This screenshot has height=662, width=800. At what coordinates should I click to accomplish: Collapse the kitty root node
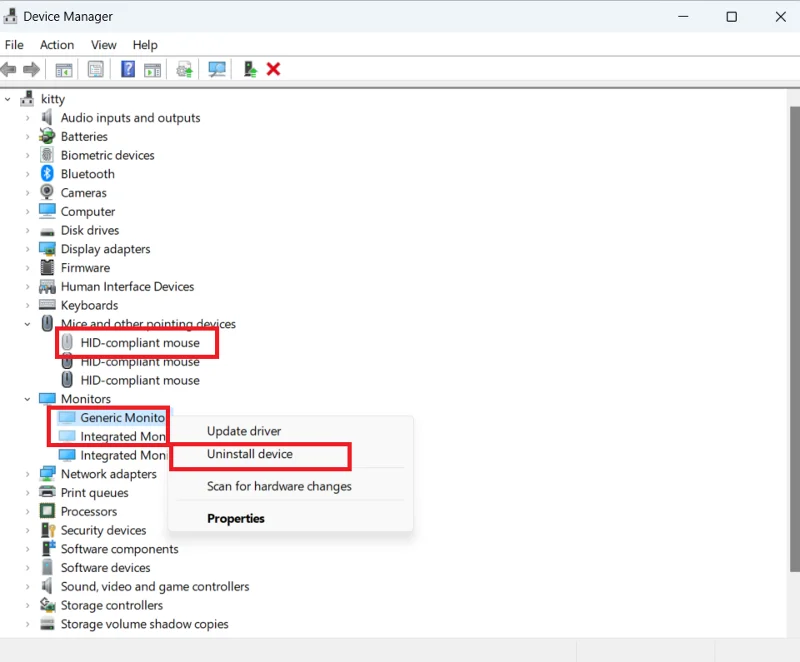8,99
